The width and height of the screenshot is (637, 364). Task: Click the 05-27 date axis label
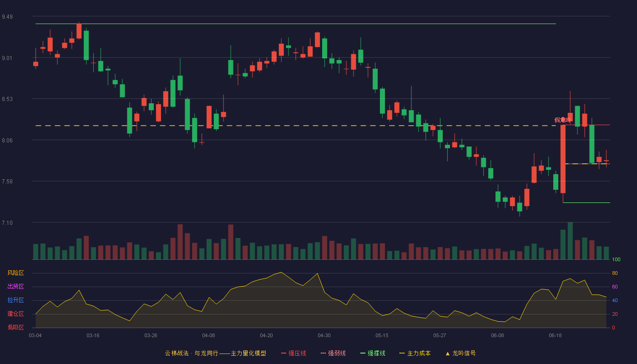[x=440, y=335]
